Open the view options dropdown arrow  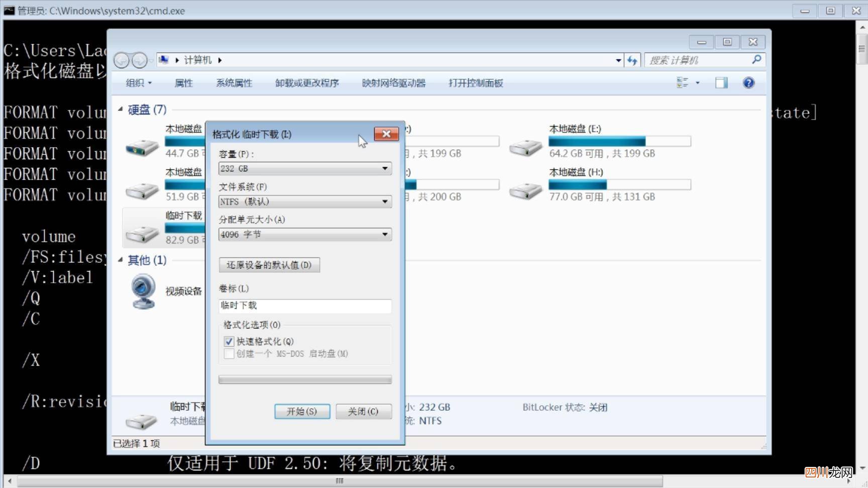click(x=697, y=83)
